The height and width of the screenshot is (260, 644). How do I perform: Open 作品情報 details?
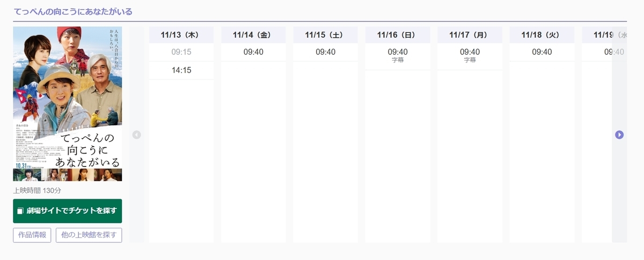pyautogui.click(x=32, y=235)
